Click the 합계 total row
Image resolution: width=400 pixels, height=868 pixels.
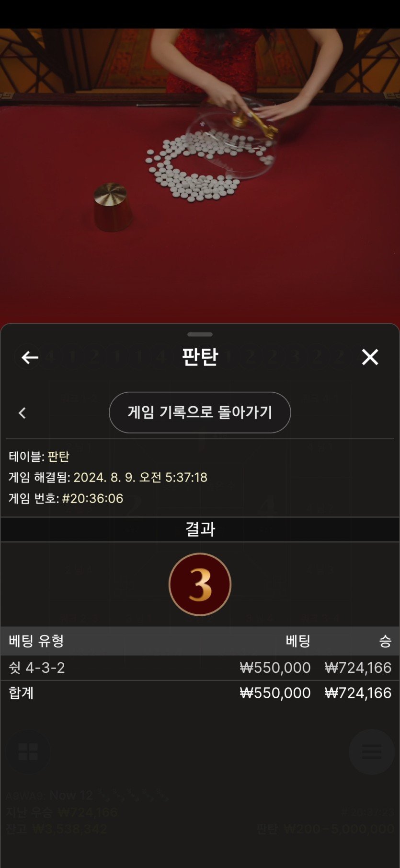point(200,693)
